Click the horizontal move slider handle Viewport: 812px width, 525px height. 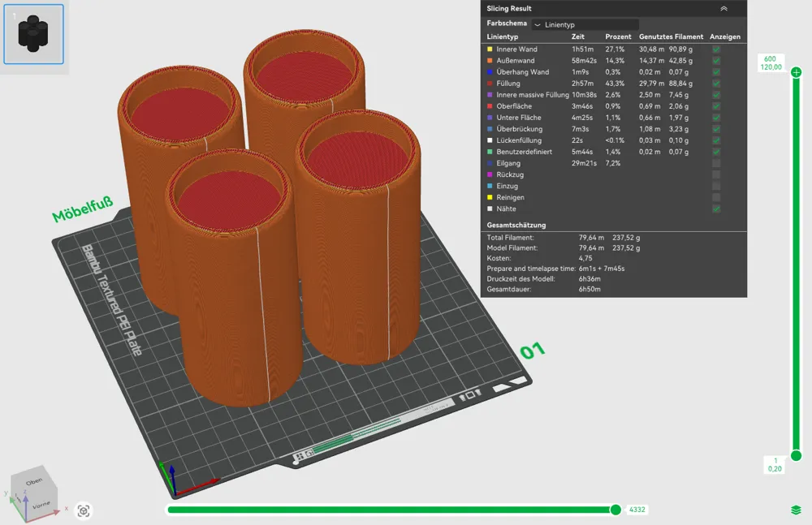coord(615,510)
